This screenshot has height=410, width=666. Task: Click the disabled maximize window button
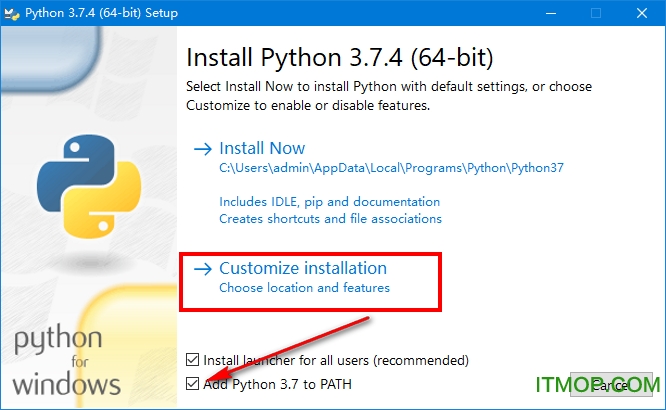tap(596, 13)
